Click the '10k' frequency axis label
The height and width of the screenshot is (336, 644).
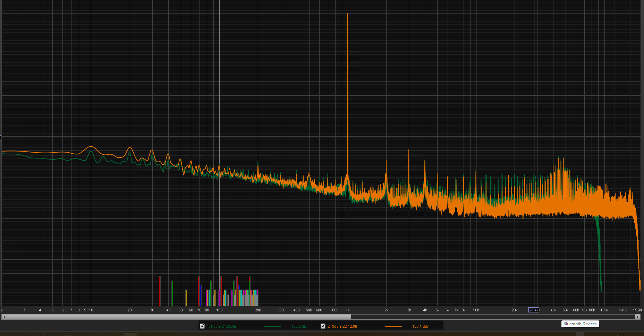476,310
